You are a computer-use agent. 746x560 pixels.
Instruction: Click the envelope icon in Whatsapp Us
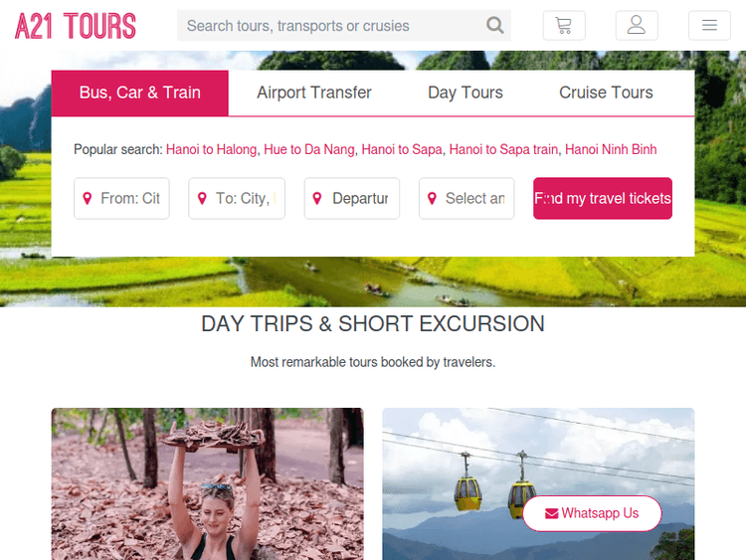click(551, 514)
